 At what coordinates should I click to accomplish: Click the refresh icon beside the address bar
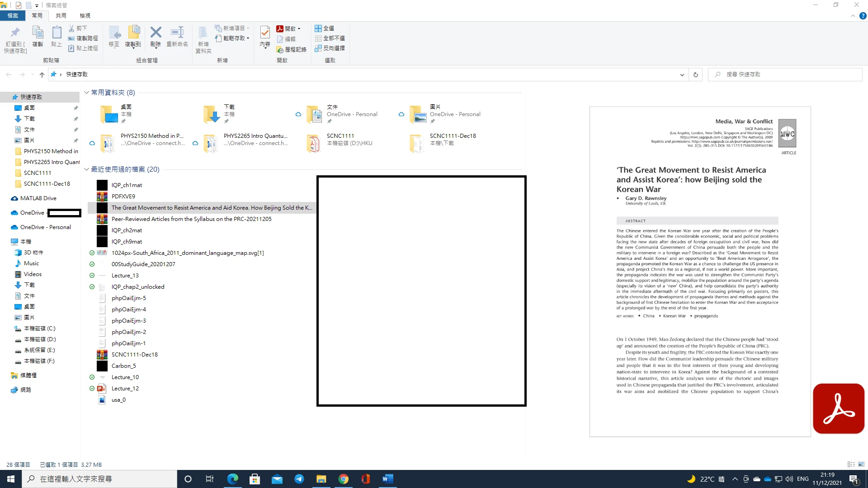695,75
